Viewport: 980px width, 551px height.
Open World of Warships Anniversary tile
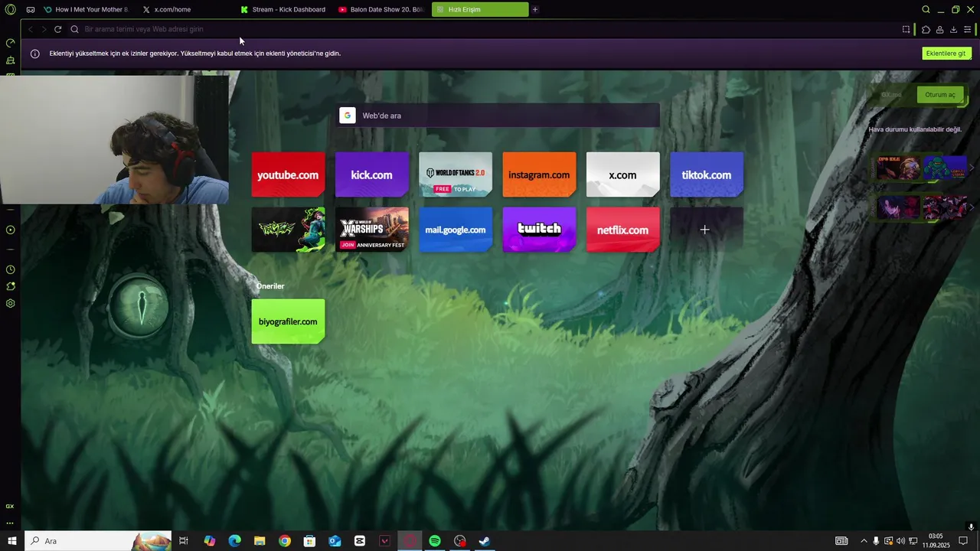pos(371,230)
